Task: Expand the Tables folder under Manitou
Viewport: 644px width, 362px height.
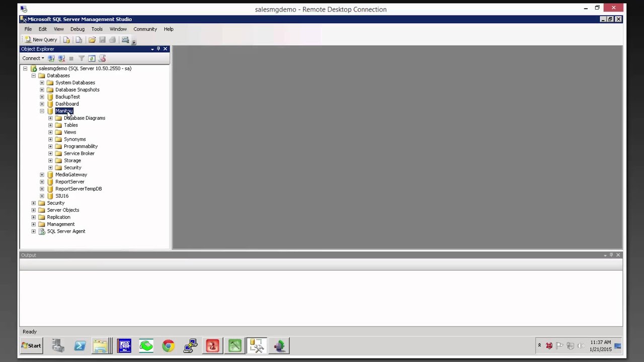Action: pos(50,125)
